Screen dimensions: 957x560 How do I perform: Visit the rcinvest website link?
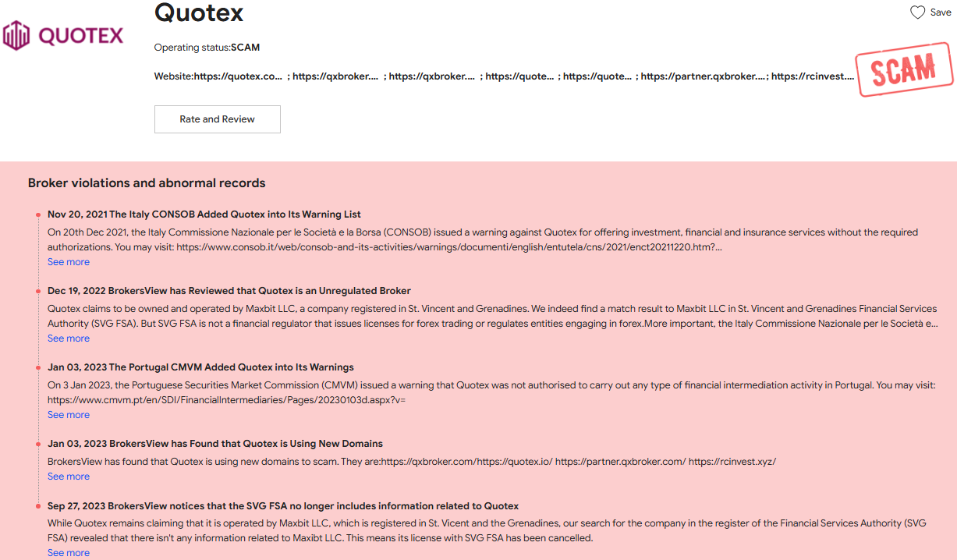pos(812,76)
